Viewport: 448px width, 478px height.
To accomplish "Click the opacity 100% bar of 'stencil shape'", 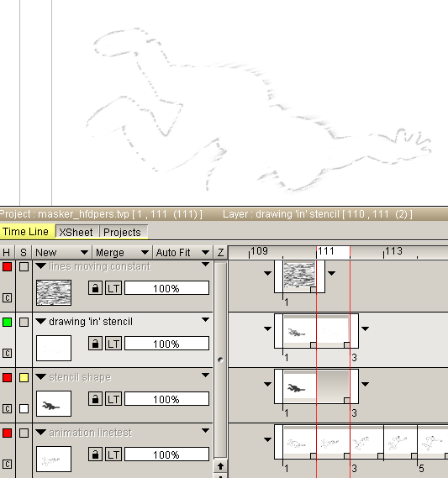I will (x=166, y=399).
